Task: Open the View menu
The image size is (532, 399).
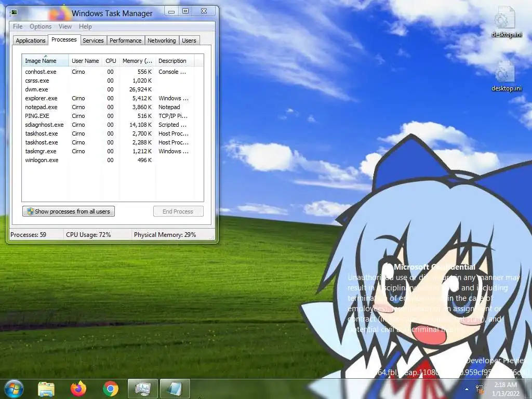Action: [65, 26]
